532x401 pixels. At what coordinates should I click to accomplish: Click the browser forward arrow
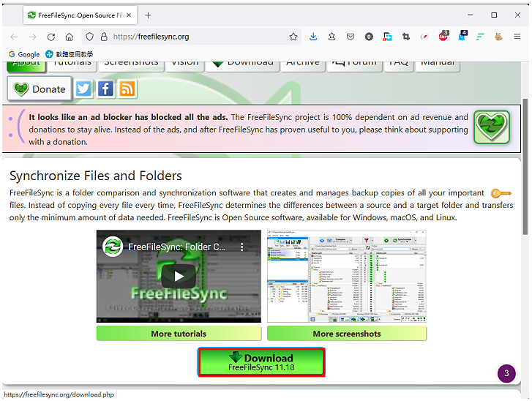click(x=32, y=37)
